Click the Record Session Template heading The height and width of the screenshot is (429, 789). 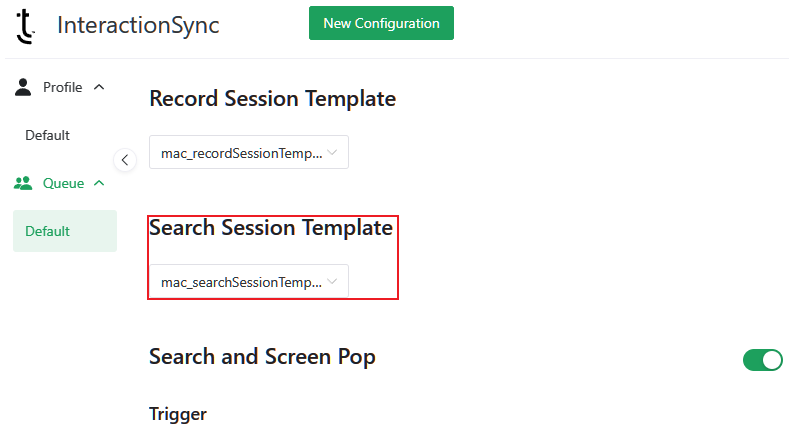point(272,99)
